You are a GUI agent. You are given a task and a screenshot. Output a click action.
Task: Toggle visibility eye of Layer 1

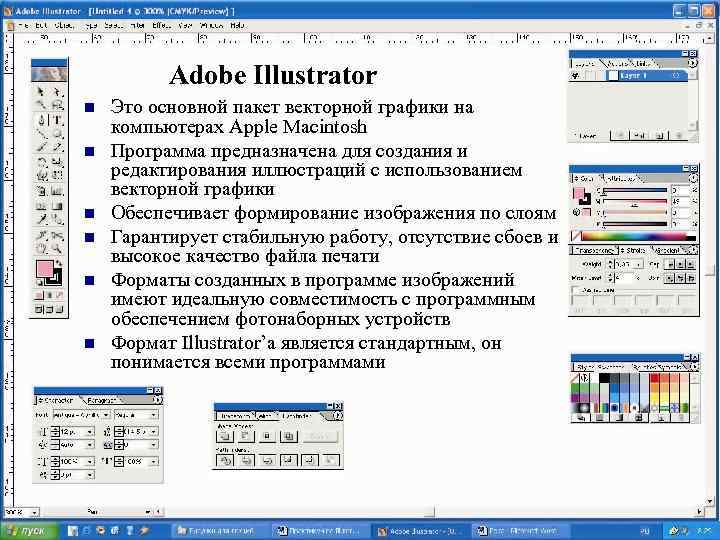coord(575,76)
